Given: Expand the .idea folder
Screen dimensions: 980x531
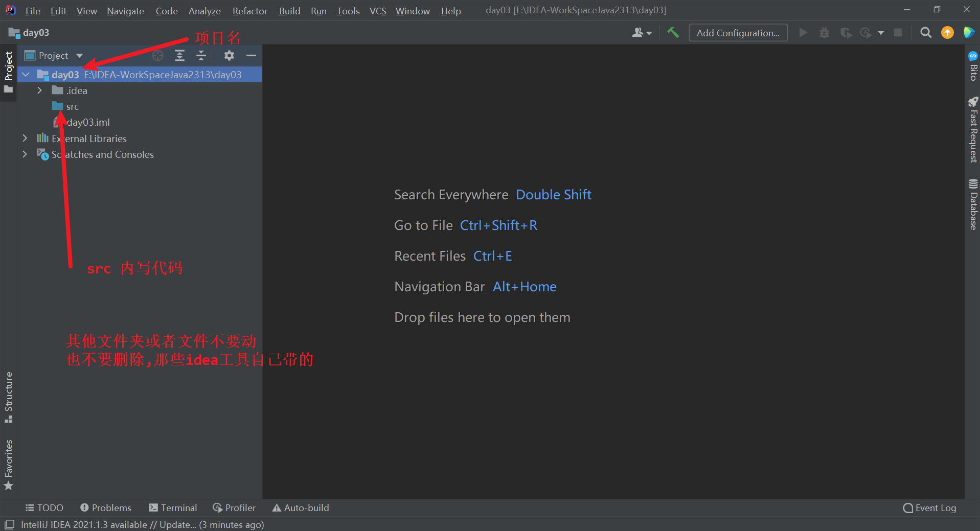Looking at the screenshot, I should [x=39, y=90].
